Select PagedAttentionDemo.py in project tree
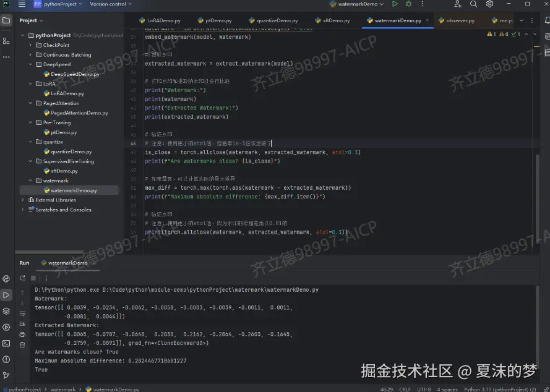This screenshot has width=550, height=392. tap(75, 113)
